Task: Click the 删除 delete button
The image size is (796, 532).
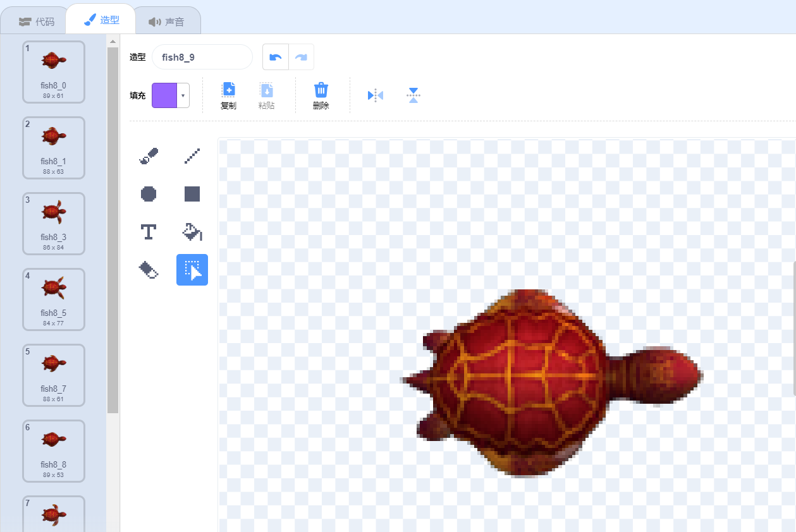Action: [x=321, y=95]
